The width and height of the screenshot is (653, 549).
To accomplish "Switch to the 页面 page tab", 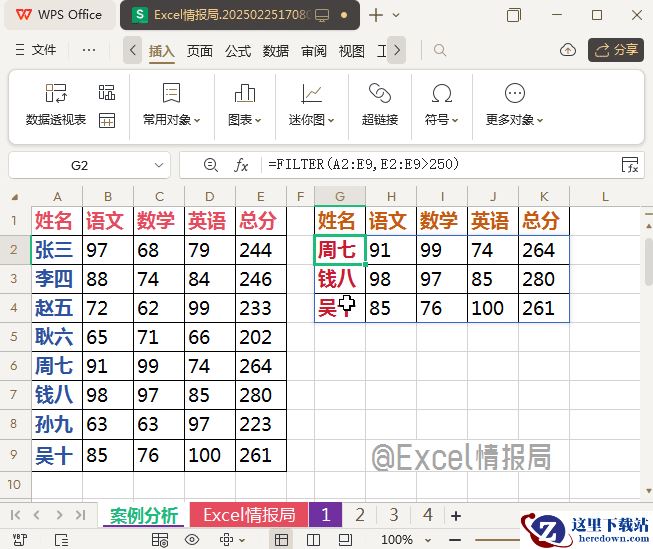I will [x=199, y=51].
